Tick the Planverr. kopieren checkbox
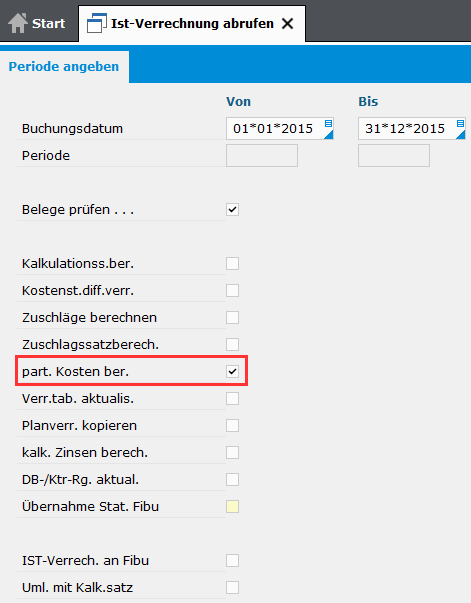This screenshot has width=471, height=603. (232, 426)
